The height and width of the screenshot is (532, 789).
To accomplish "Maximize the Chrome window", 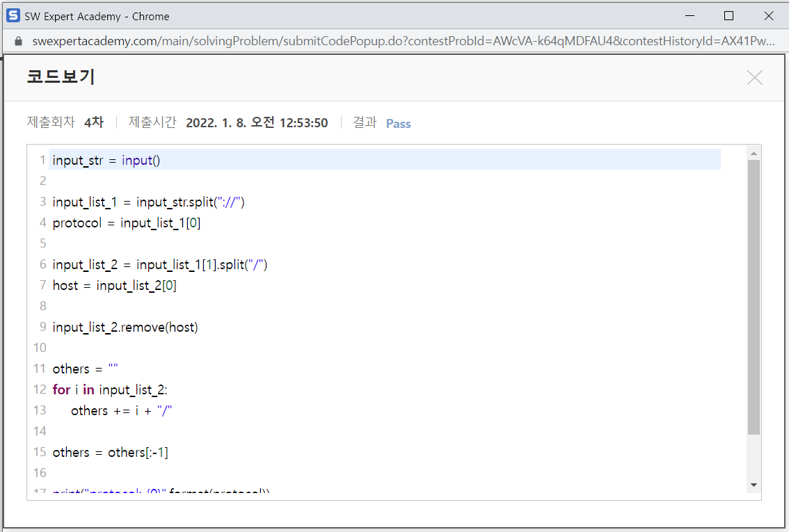I will (x=728, y=16).
